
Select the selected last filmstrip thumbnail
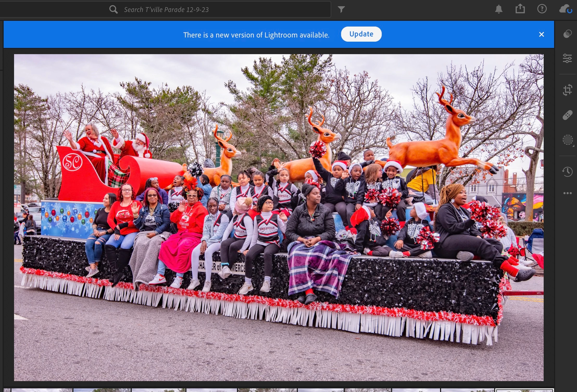[x=524, y=390]
